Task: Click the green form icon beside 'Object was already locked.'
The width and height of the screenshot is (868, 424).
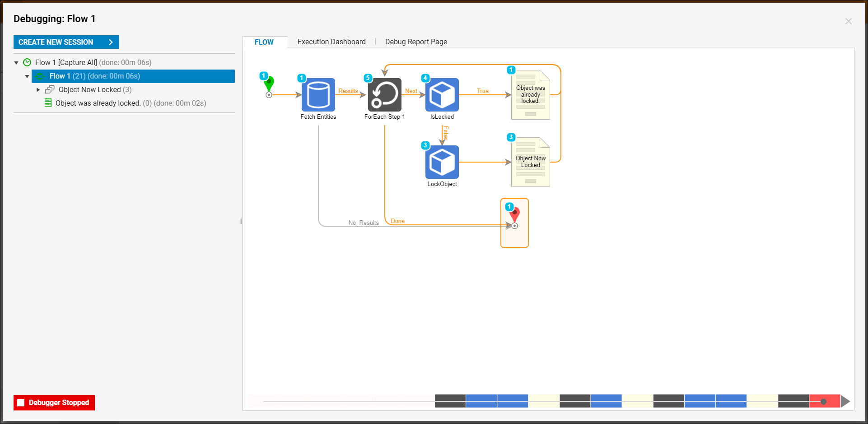Action: pos(48,103)
